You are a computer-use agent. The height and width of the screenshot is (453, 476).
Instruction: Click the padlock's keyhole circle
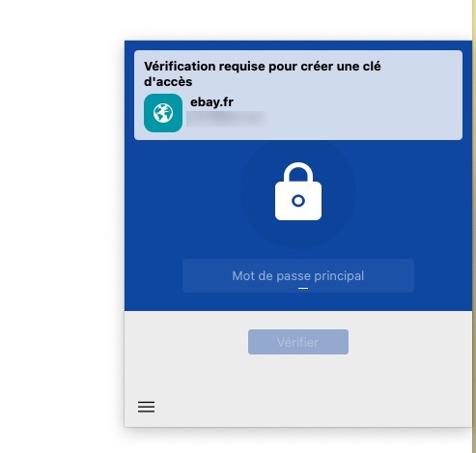(298, 201)
